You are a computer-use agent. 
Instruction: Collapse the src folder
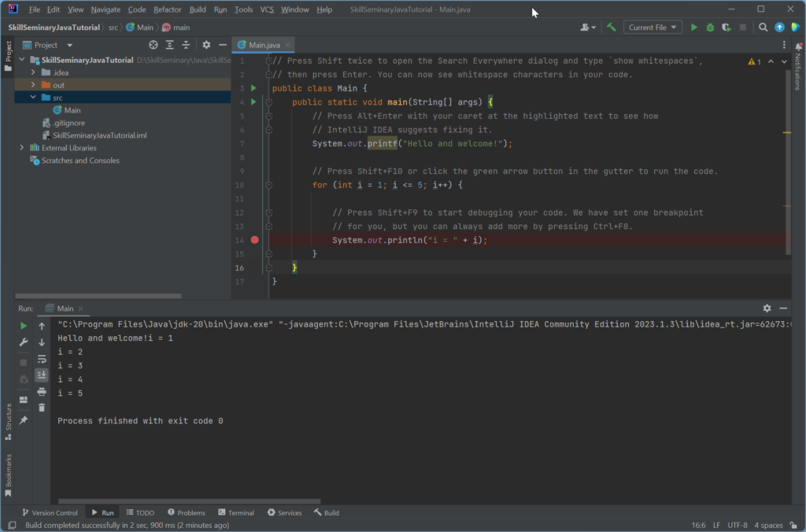(33, 97)
